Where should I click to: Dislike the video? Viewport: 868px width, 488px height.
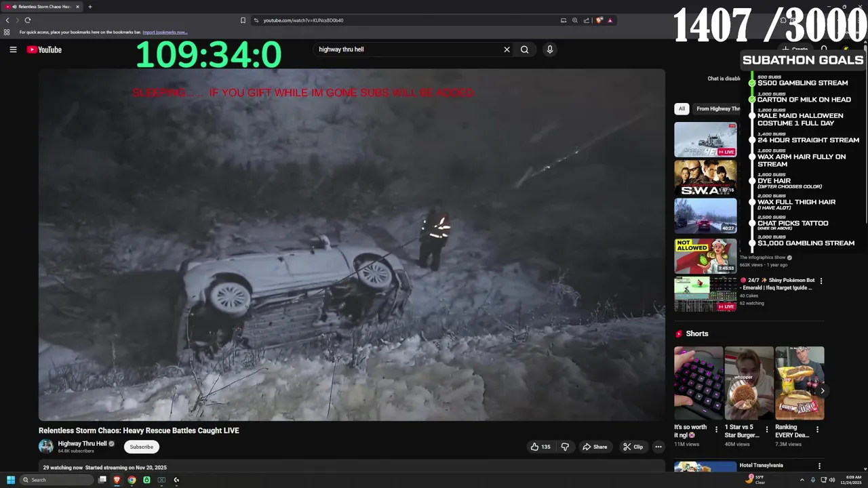pos(565,447)
